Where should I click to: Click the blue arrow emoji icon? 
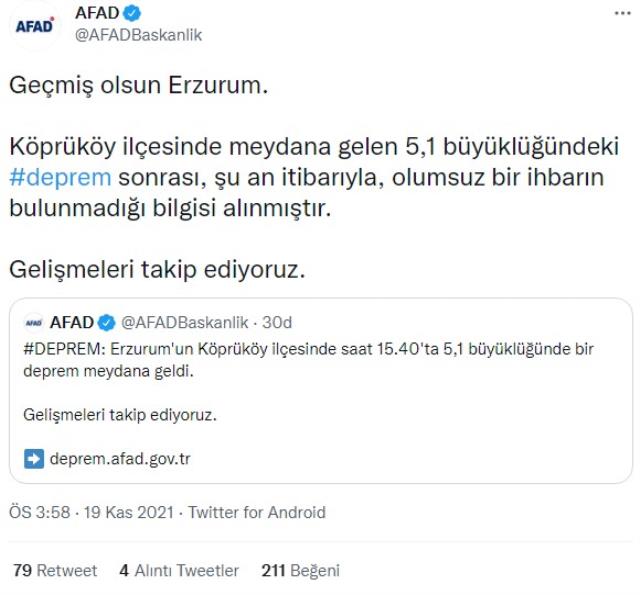(x=34, y=459)
